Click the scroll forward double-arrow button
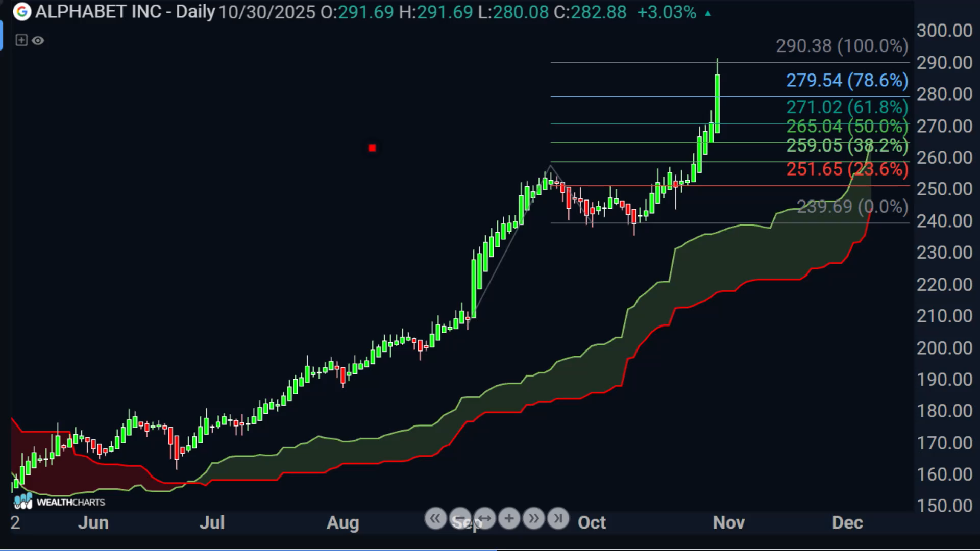The width and height of the screenshot is (980, 551). click(x=533, y=519)
